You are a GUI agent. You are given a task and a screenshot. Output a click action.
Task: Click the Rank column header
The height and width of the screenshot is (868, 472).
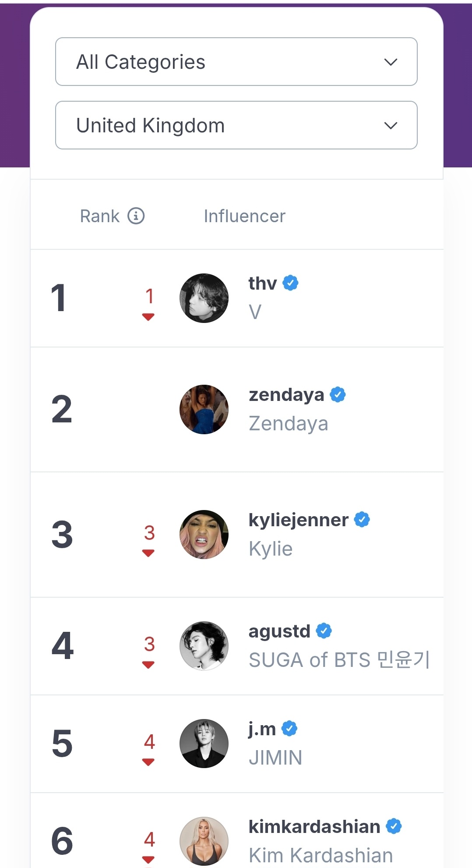(x=100, y=216)
